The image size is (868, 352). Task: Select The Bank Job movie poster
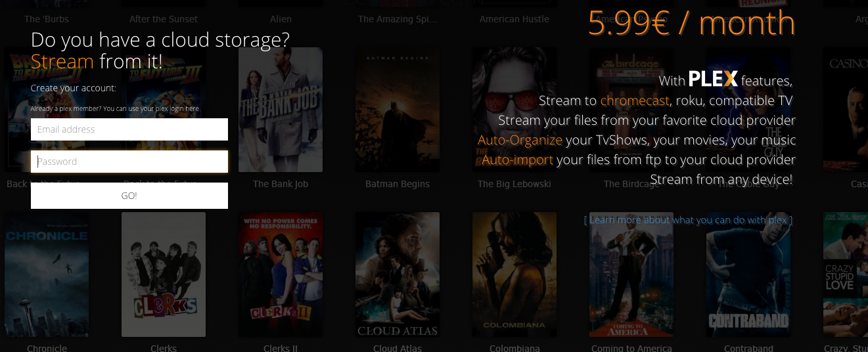281,109
